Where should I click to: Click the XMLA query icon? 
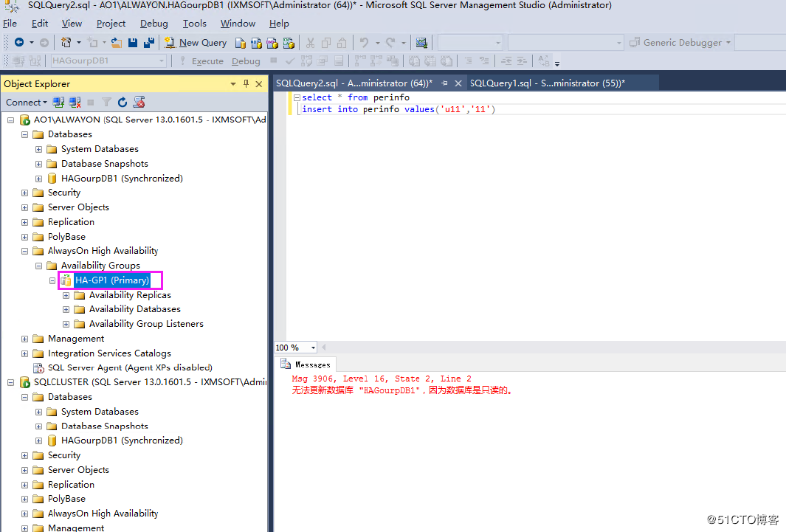point(289,43)
